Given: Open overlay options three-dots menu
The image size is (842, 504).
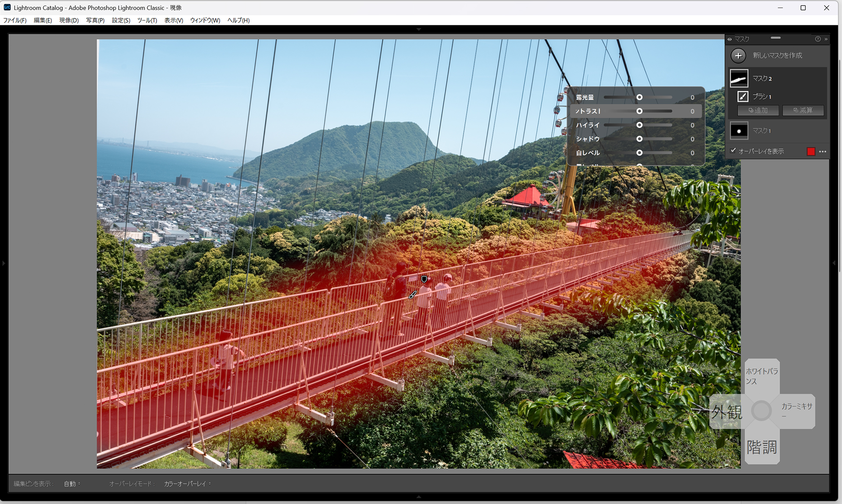Looking at the screenshot, I should (x=823, y=152).
